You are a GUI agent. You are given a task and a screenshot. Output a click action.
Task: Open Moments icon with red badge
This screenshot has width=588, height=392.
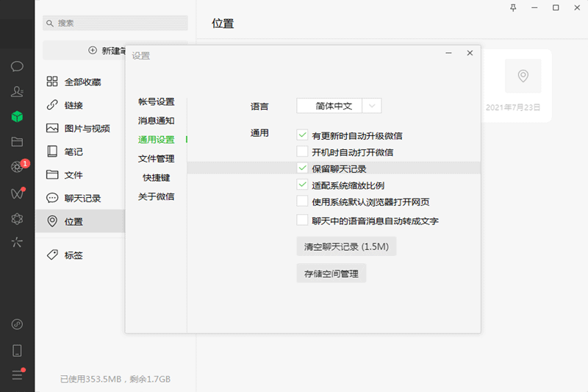(x=17, y=167)
